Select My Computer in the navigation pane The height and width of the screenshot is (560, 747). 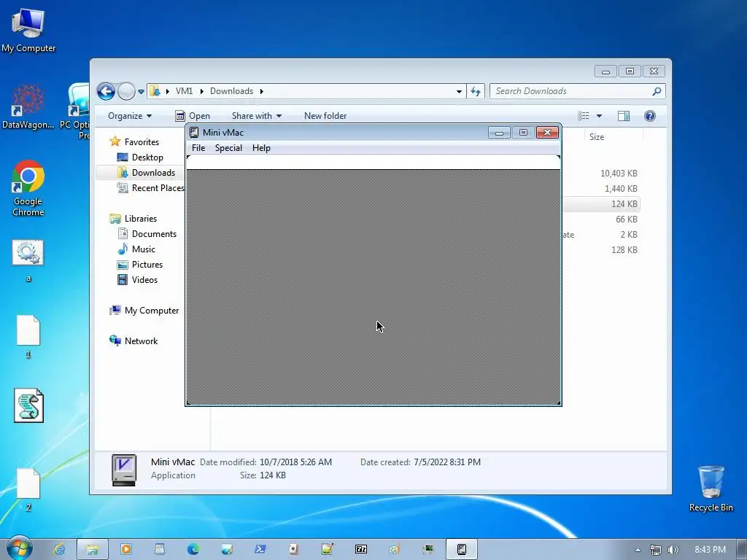coord(152,311)
